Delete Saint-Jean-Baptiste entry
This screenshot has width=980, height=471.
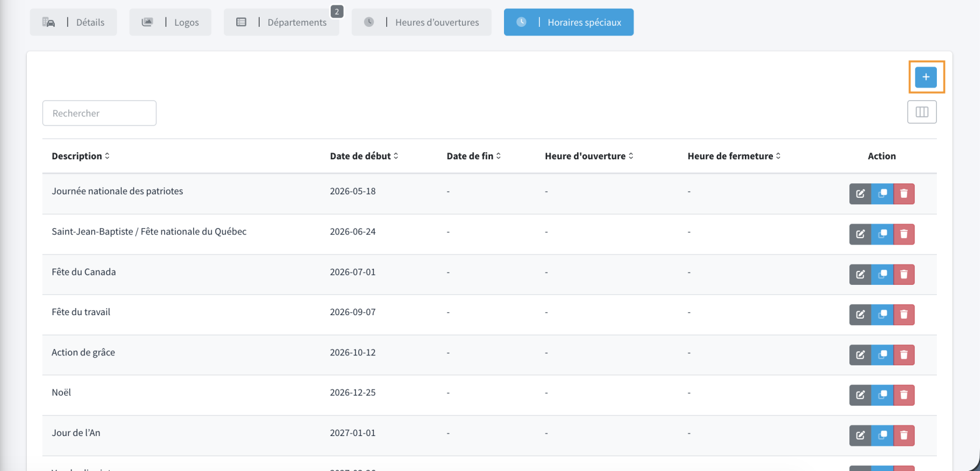(x=904, y=234)
